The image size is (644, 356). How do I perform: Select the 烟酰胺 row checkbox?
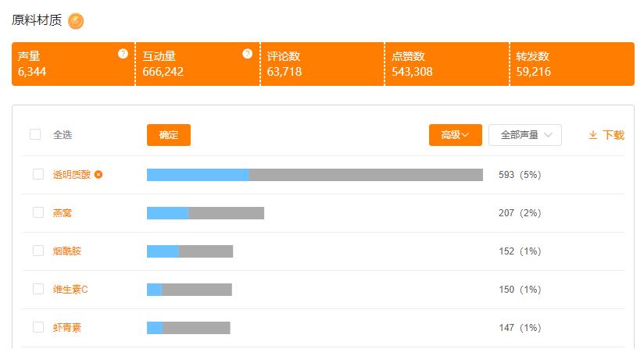point(38,251)
